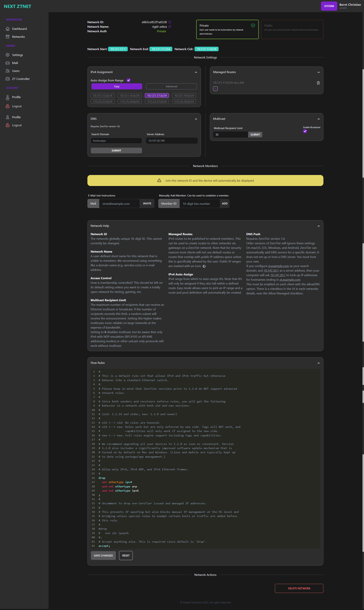
Task: Select the 172.25.26.0/24 IP range
Action: pyautogui.click(x=130, y=102)
